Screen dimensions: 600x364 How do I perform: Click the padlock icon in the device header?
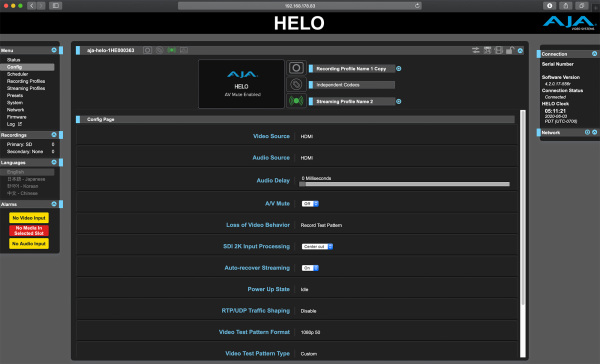[510, 50]
